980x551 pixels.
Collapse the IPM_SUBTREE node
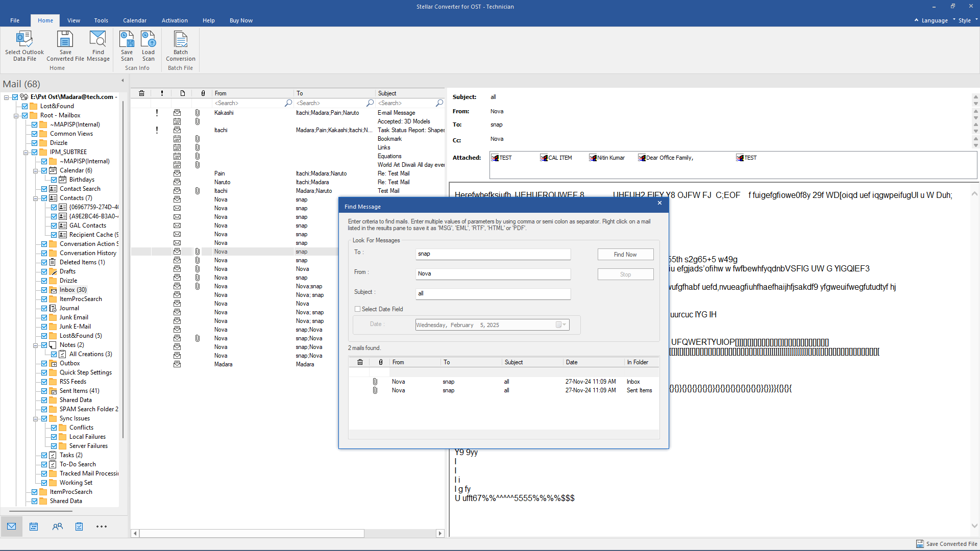tap(26, 152)
